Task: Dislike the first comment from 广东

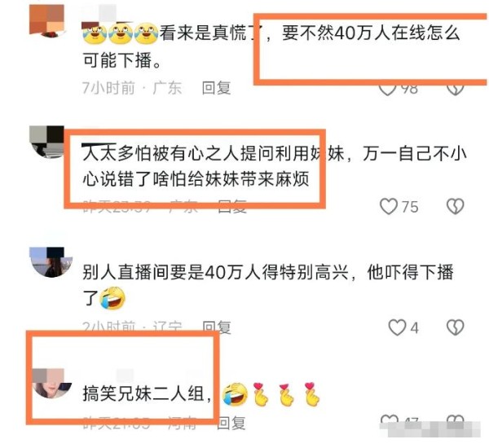Action: 456,90
